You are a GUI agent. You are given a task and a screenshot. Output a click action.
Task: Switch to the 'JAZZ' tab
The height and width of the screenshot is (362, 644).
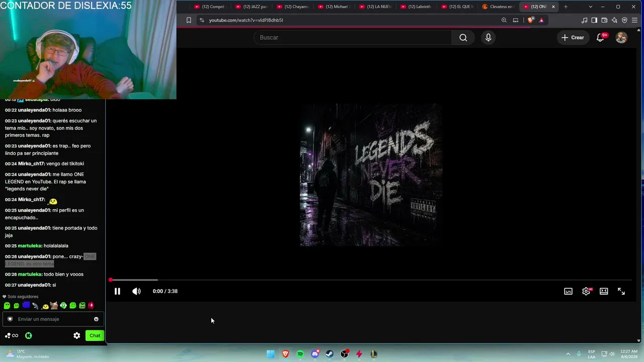coord(252,7)
